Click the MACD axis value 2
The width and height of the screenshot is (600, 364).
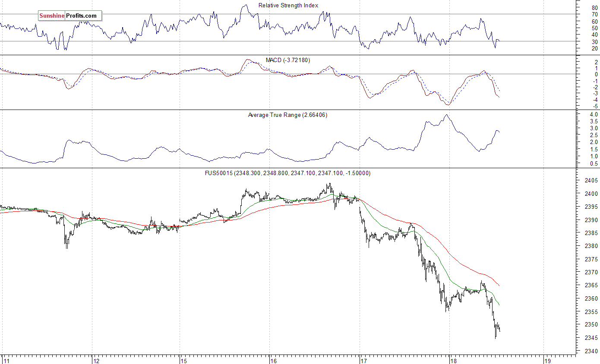coord(596,62)
